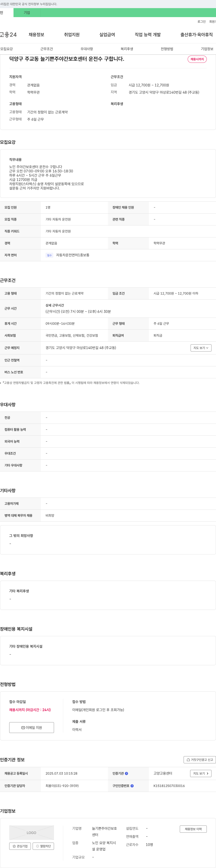Click the 10명 worker count value

pos(149,845)
